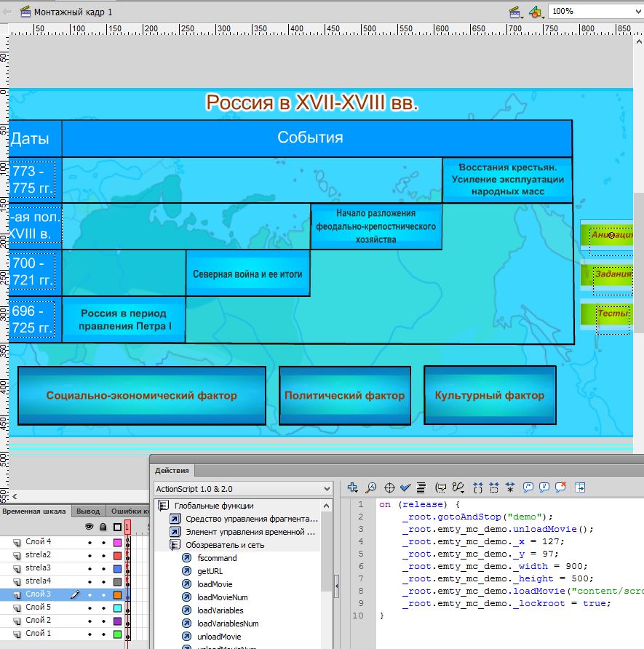Switch to the Временная шкала tab
The image size is (644, 649).
click(34, 511)
